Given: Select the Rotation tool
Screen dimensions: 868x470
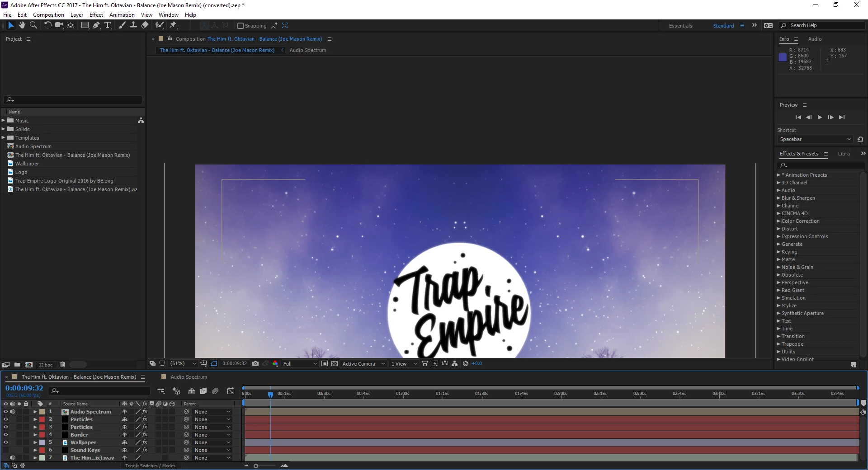Looking at the screenshot, I should coord(47,25).
